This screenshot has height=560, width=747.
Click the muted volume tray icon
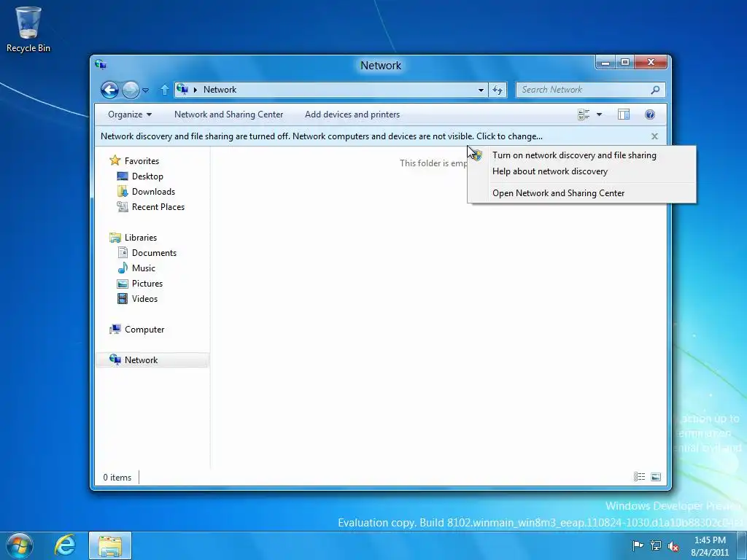(673, 546)
